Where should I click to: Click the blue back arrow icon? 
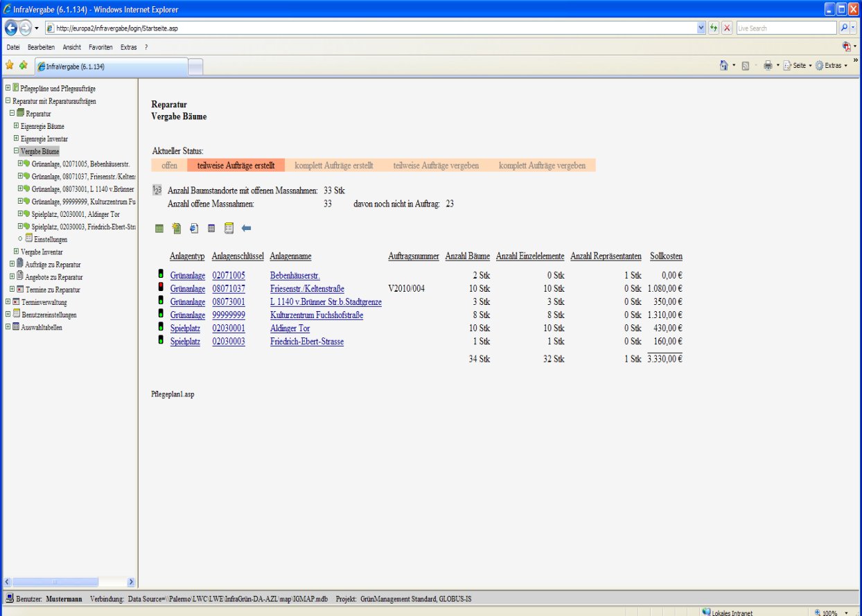click(246, 228)
